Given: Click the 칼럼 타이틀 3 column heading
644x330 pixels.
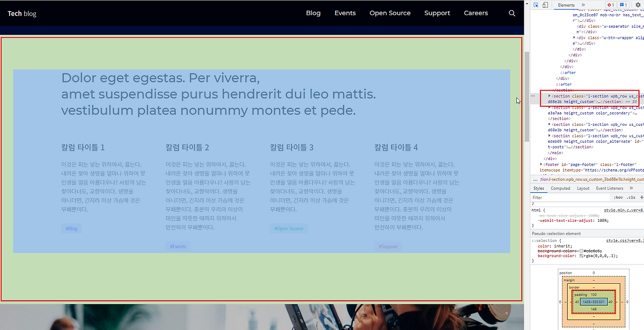Looking at the screenshot, I should (292, 147).
